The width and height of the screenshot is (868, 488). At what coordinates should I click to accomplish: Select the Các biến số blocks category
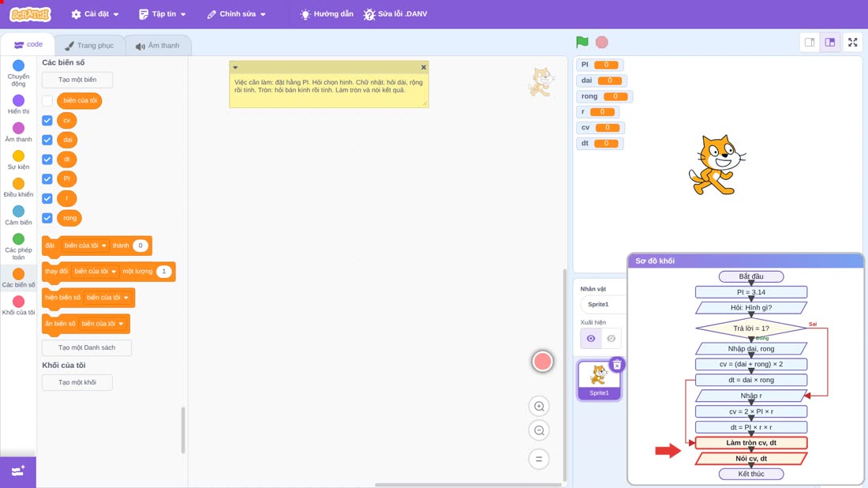[x=18, y=277]
